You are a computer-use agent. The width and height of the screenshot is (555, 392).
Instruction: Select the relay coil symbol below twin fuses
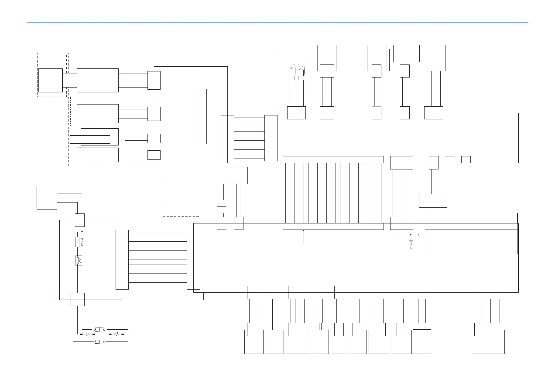79,261
